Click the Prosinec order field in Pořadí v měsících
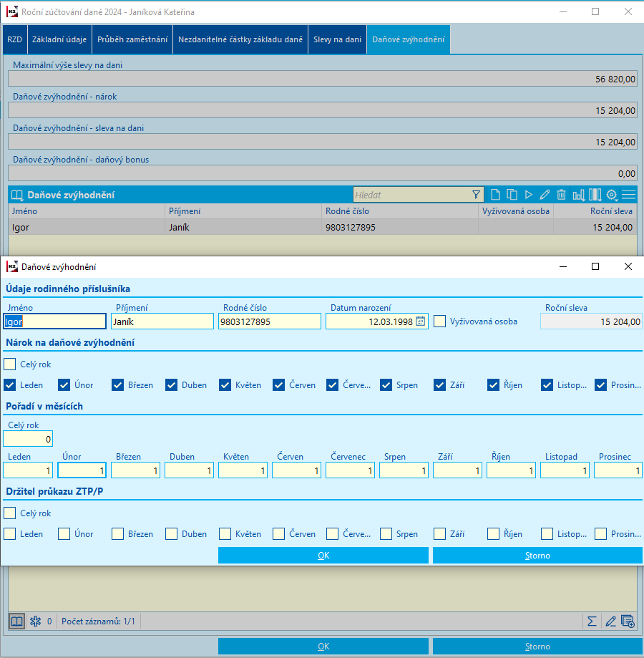 click(x=618, y=470)
